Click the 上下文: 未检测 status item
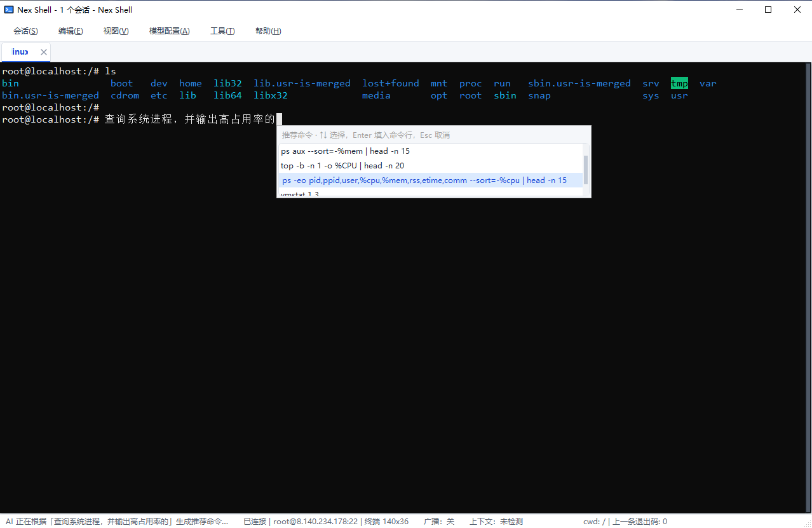 (496, 521)
